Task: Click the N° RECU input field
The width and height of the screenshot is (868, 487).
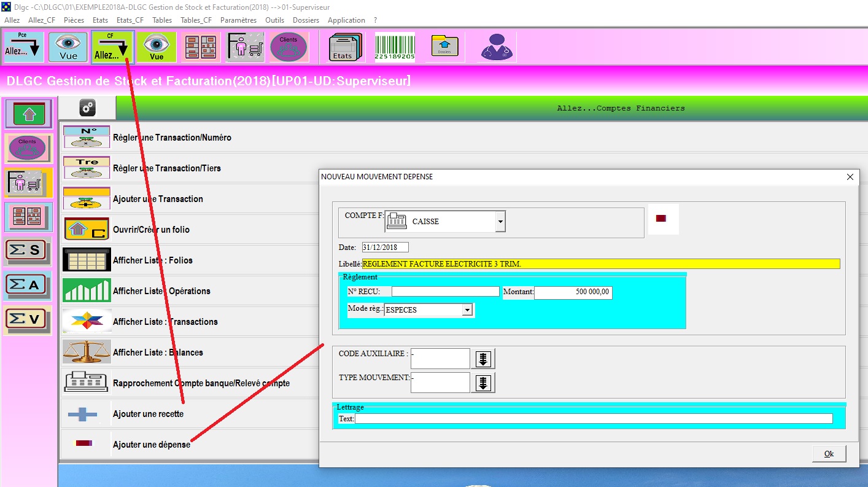Action: (445, 292)
